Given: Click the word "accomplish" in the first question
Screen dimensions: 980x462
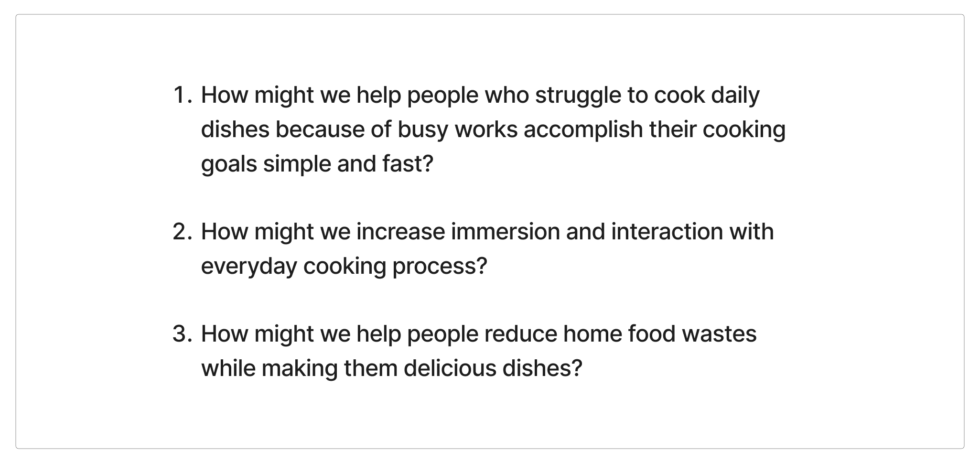Looking at the screenshot, I should pyautogui.click(x=583, y=129).
